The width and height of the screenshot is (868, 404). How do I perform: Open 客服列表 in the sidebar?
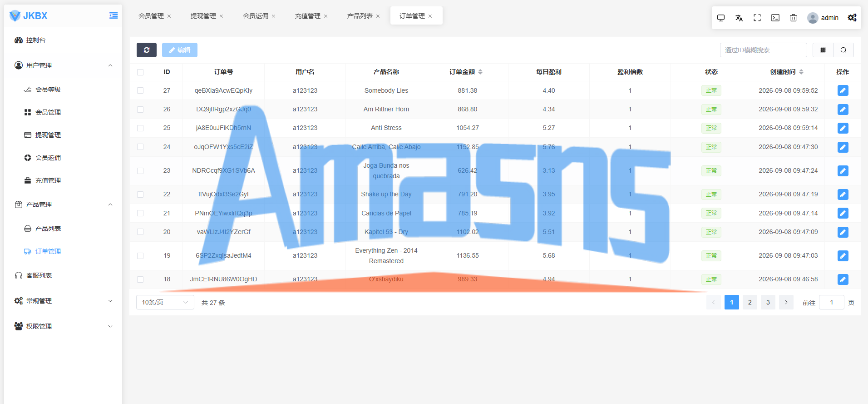click(64, 275)
